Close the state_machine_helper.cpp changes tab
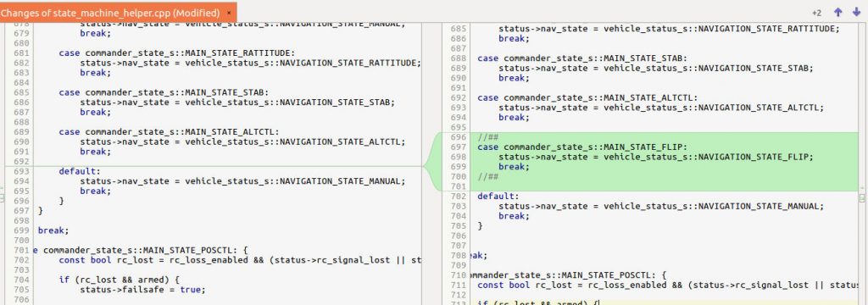 tap(229, 12)
